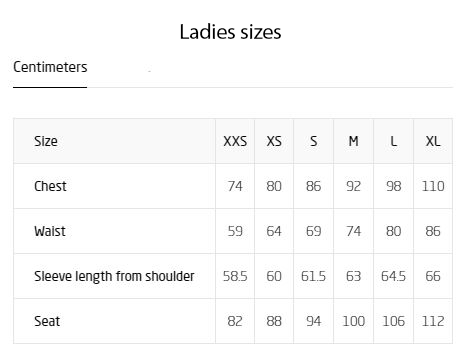Click the sleeve length value 64.5
This screenshot has width=471, height=362.
click(x=393, y=276)
